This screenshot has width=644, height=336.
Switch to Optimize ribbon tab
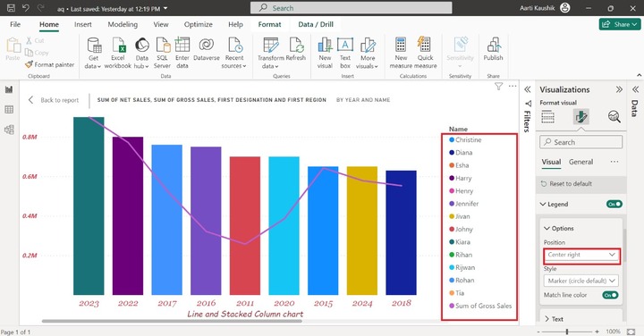tap(199, 24)
